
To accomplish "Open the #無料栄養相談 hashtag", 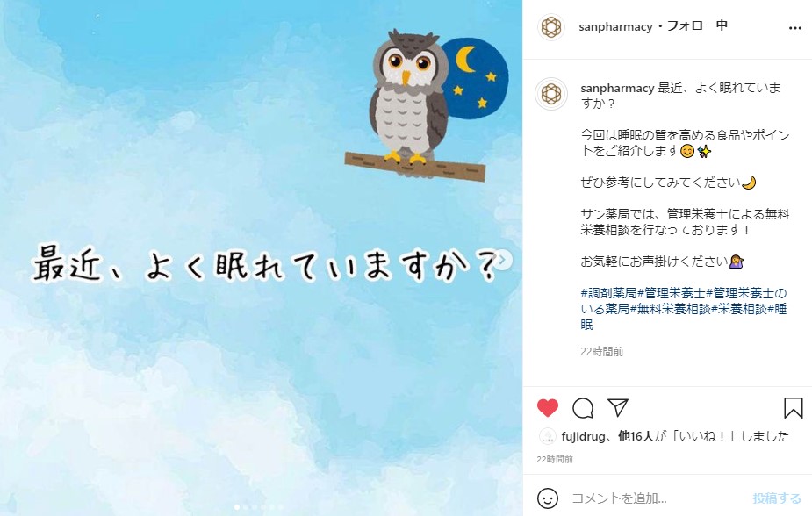I will (x=670, y=309).
